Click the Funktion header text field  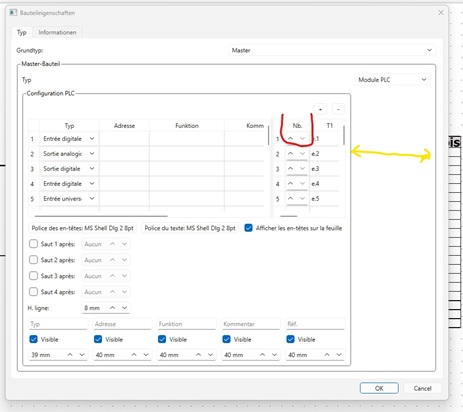click(186, 324)
